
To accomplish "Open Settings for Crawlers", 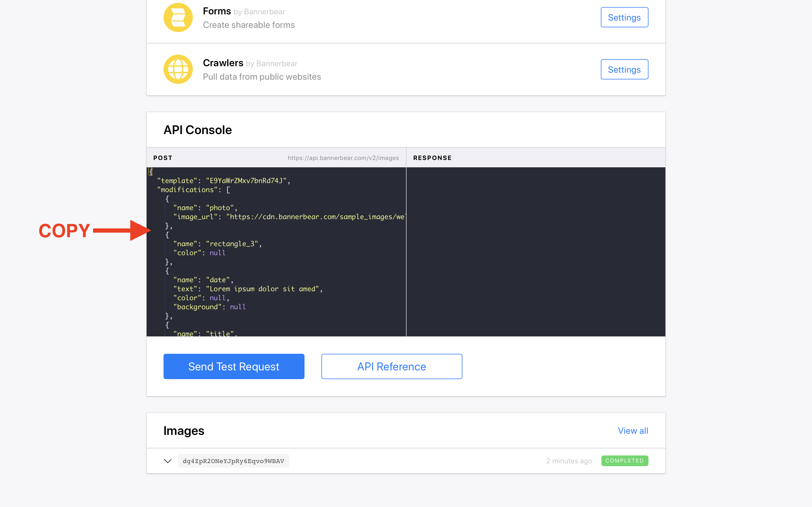I will (x=624, y=69).
